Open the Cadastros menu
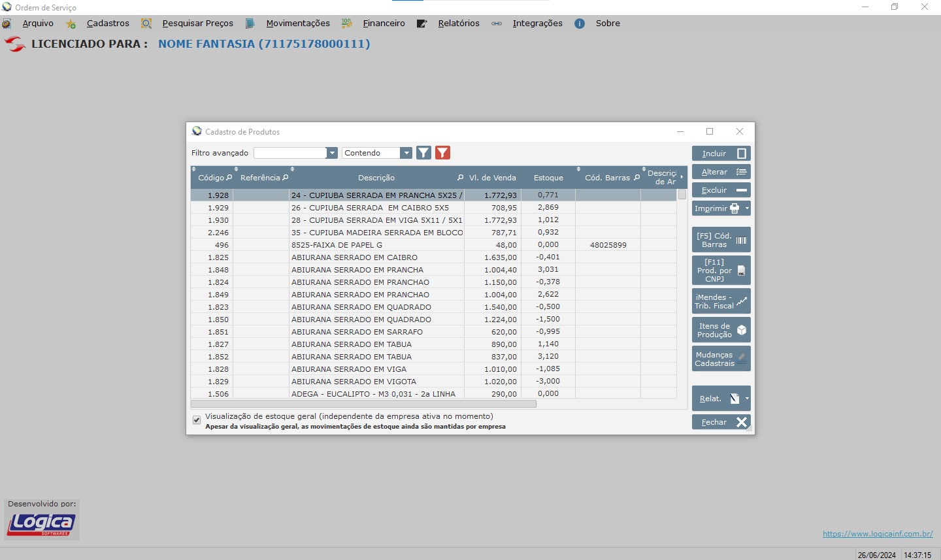 pyautogui.click(x=108, y=24)
